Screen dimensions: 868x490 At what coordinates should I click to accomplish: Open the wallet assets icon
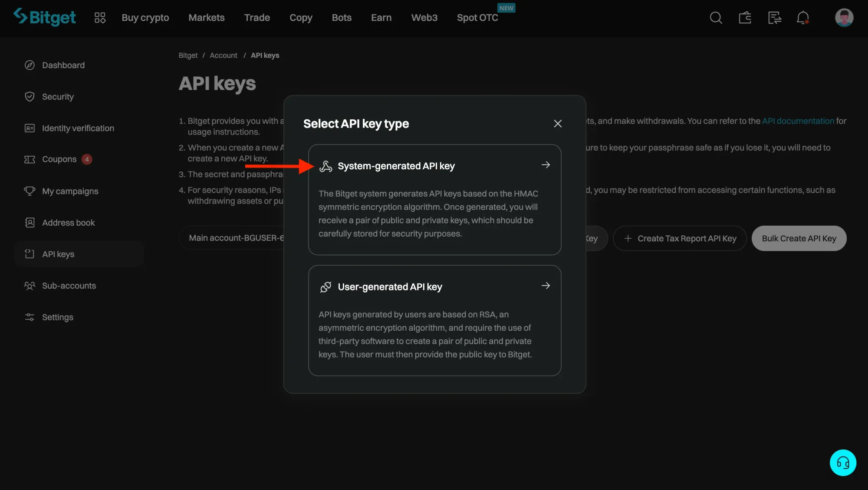(745, 18)
